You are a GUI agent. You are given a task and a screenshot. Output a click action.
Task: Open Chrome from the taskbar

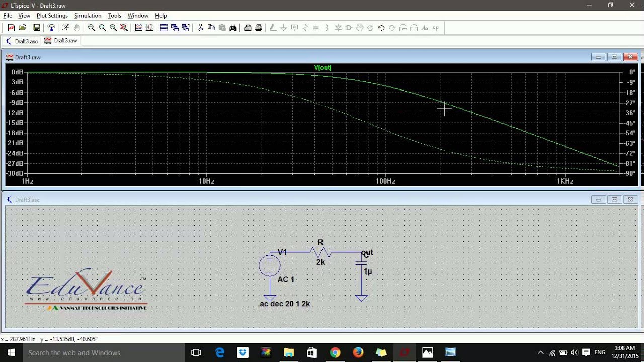(x=335, y=353)
